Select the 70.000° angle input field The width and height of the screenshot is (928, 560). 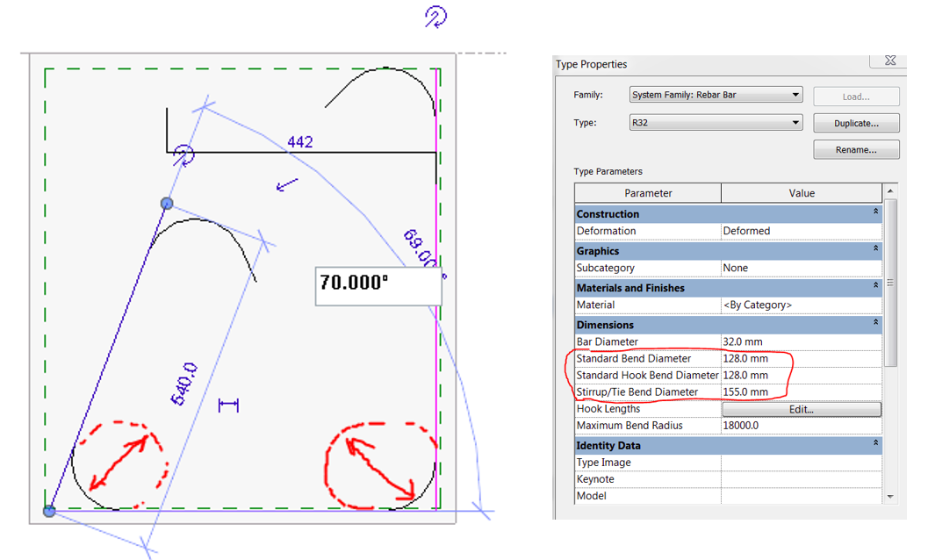[378, 285]
